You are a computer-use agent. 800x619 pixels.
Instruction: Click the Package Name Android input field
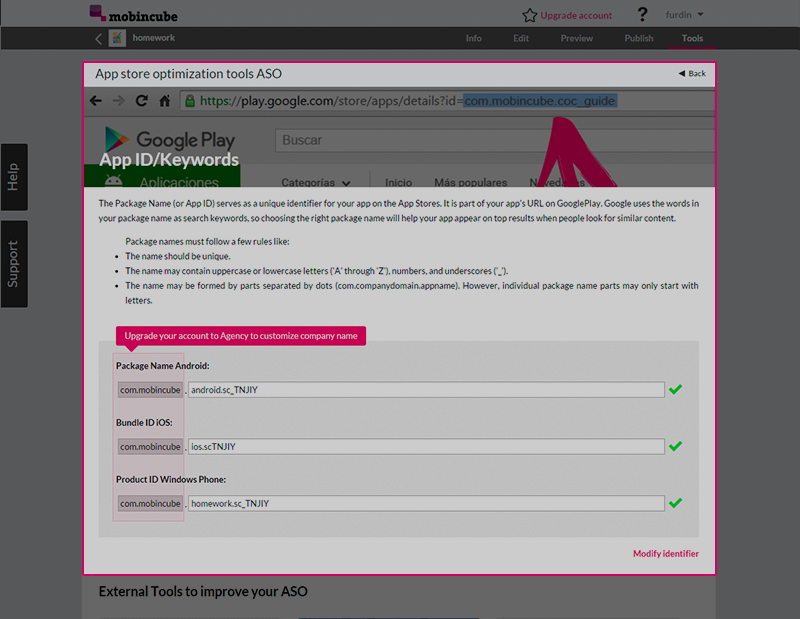426,390
